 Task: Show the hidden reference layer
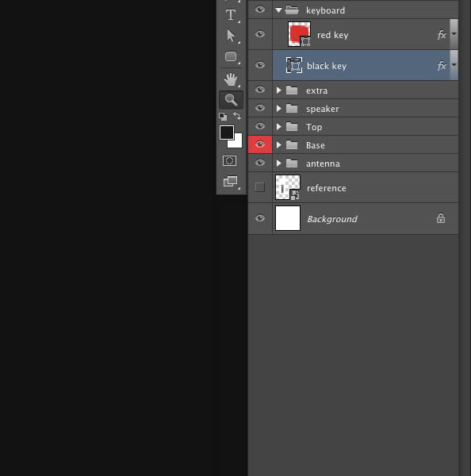260,187
